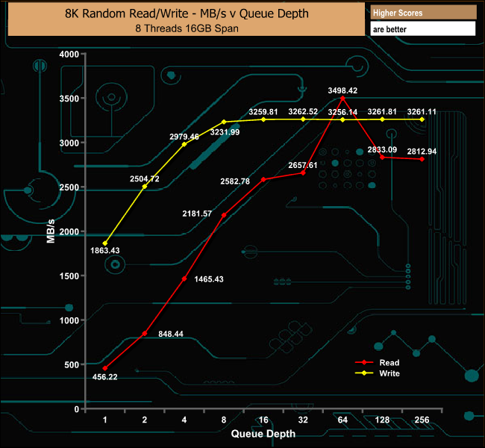This screenshot has width=485, height=448.
Task: Click the write data label 2504.72
Action: [145, 178]
